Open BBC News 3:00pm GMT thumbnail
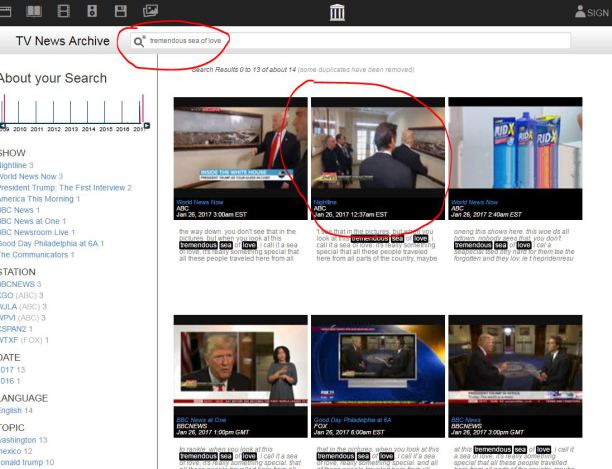The image size is (612, 469). [515, 365]
